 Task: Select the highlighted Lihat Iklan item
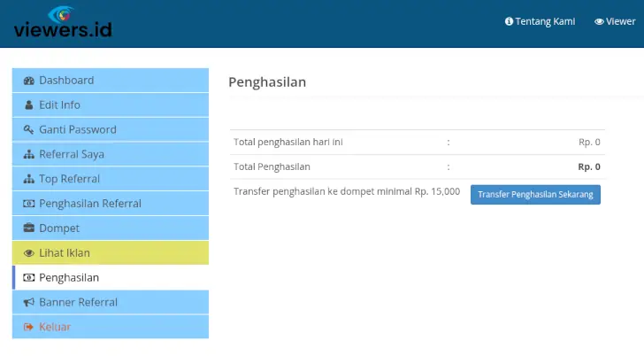(111, 252)
